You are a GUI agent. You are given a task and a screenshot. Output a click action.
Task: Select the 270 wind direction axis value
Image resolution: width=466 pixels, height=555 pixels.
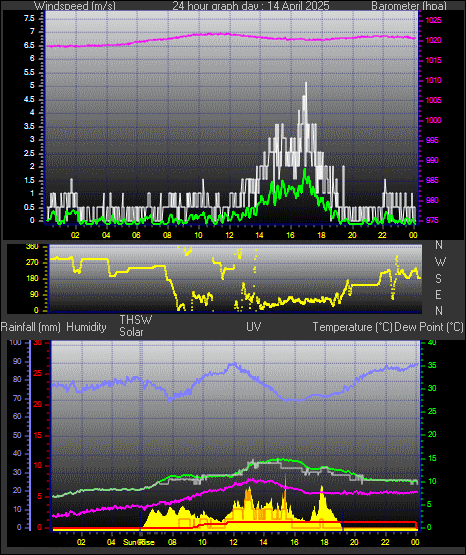pos(32,263)
